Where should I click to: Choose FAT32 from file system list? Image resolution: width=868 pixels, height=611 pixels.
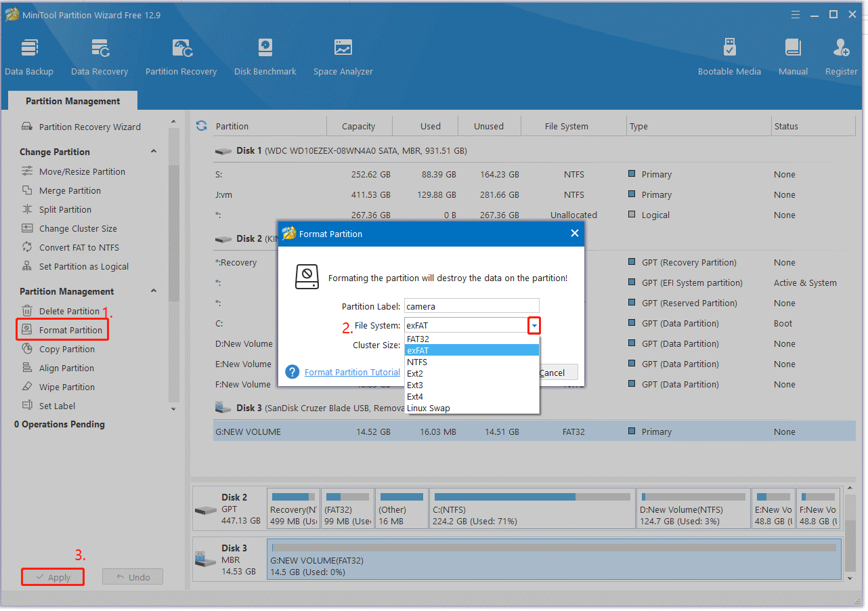(x=472, y=339)
